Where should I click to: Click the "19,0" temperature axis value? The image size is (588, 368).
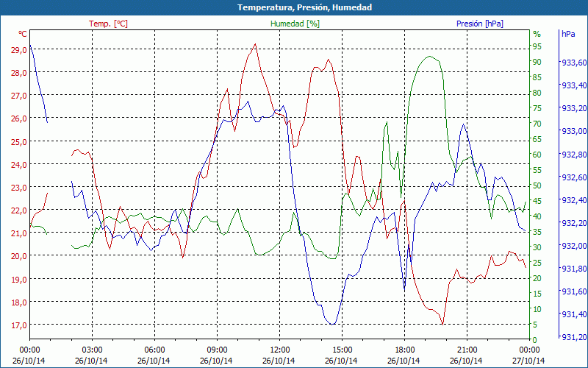20,280
